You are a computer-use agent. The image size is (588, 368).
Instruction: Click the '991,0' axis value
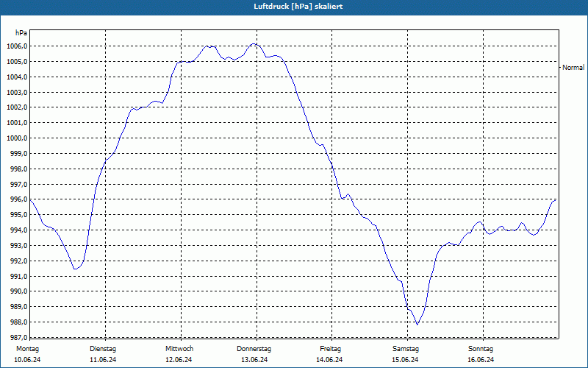pos(19,277)
